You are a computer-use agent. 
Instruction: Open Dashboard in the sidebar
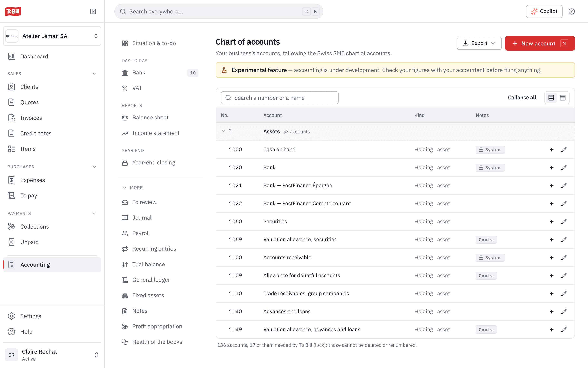tap(52, 56)
